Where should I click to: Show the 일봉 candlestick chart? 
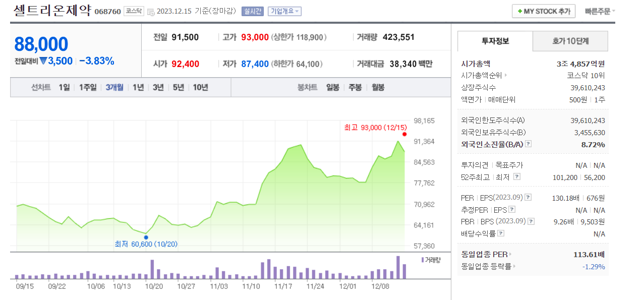pos(333,87)
